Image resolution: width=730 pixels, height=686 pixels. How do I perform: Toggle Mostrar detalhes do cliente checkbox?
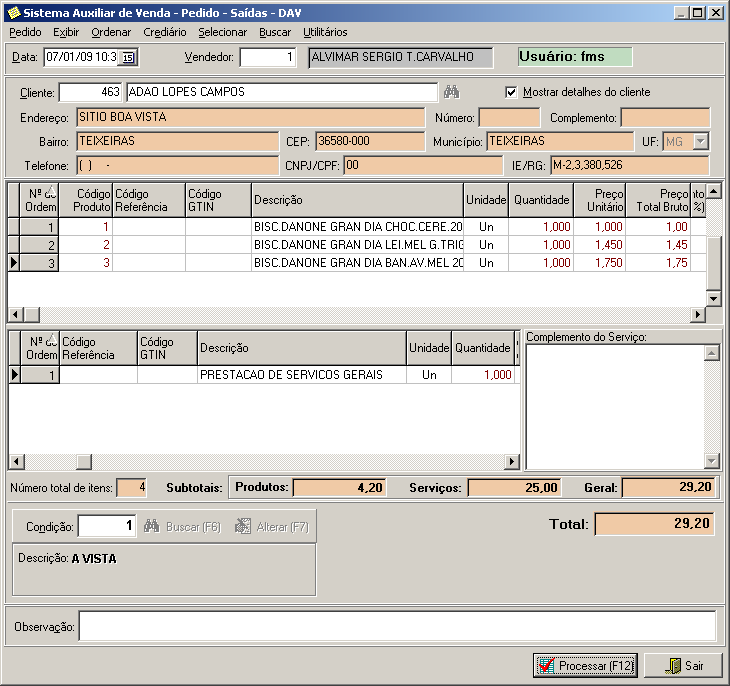(x=511, y=92)
